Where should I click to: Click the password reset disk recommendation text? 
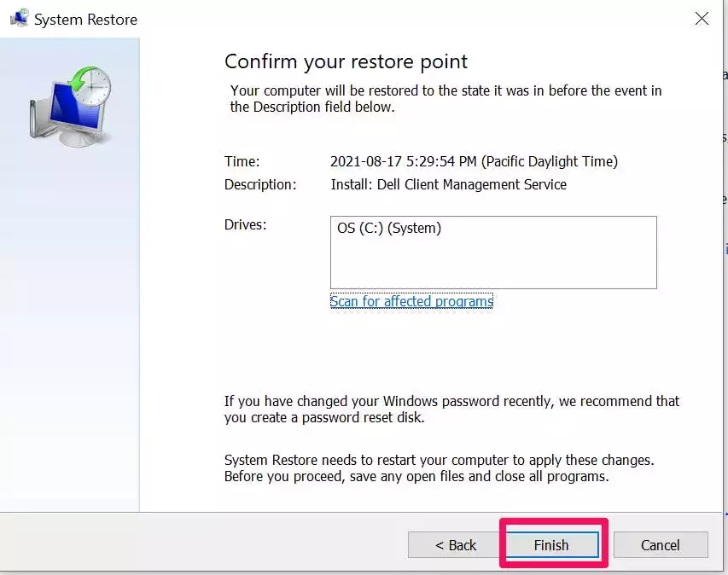(451, 409)
